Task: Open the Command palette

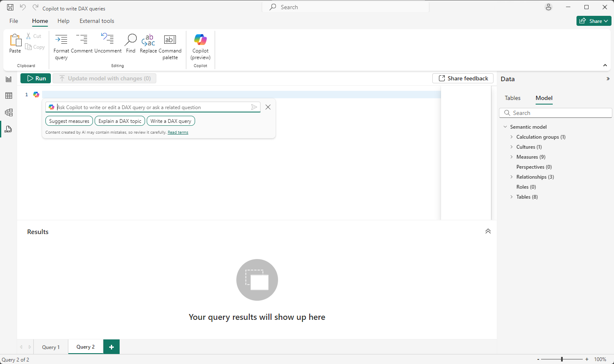Action: [170, 40]
